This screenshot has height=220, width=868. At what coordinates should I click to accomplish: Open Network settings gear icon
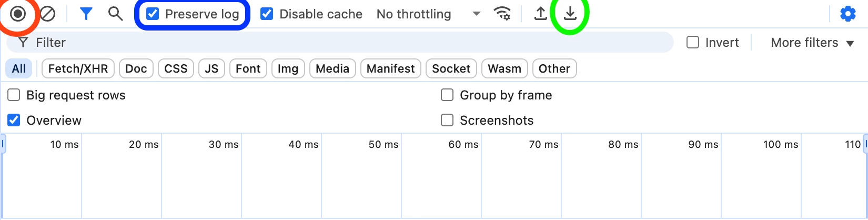coord(847,14)
